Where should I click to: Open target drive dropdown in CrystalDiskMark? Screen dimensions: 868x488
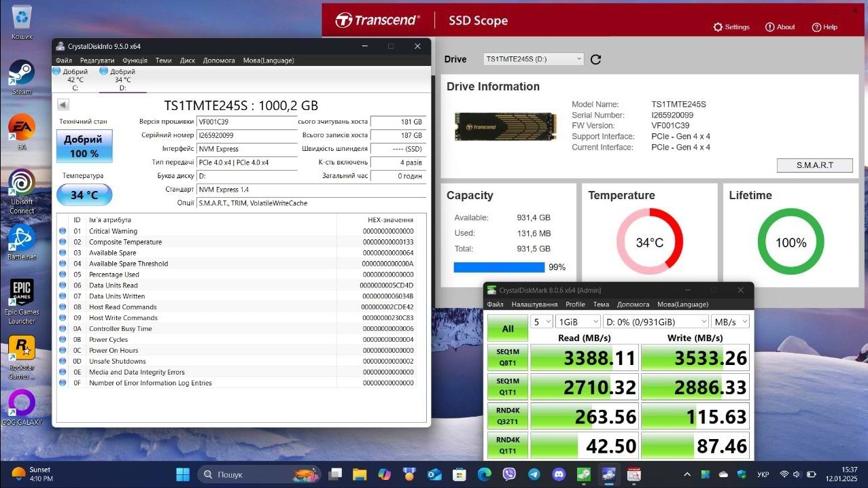(x=656, y=321)
